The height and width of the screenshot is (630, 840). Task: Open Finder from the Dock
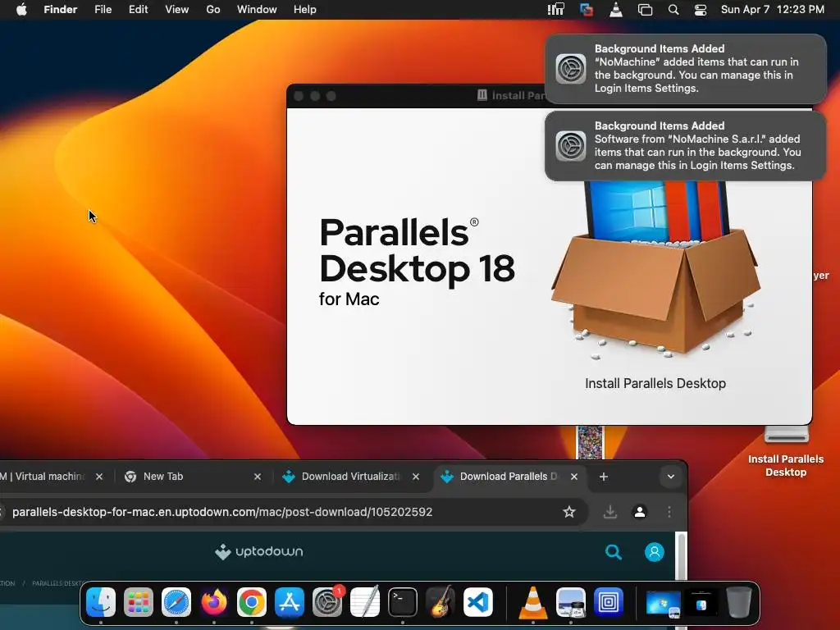(x=101, y=602)
